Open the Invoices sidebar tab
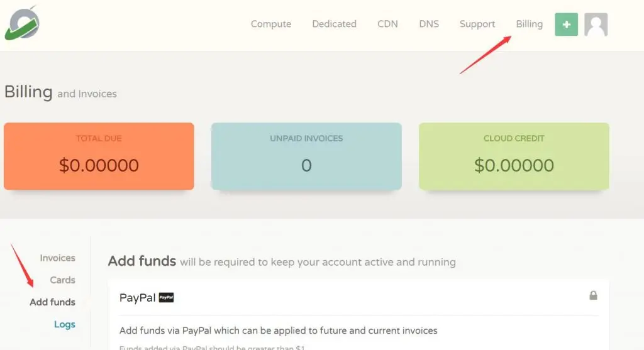 pyautogui.click(x=57, y=258)
